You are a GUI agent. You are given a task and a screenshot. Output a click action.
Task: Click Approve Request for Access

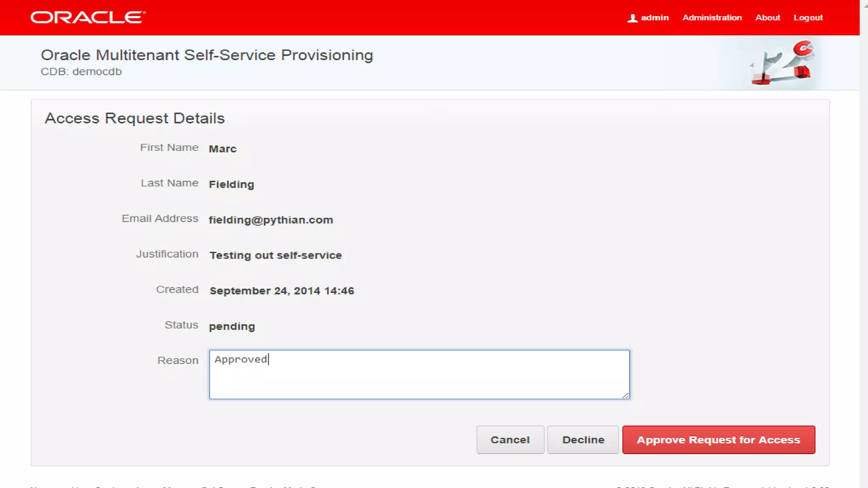pyautogui.click(x=718, y=440)
